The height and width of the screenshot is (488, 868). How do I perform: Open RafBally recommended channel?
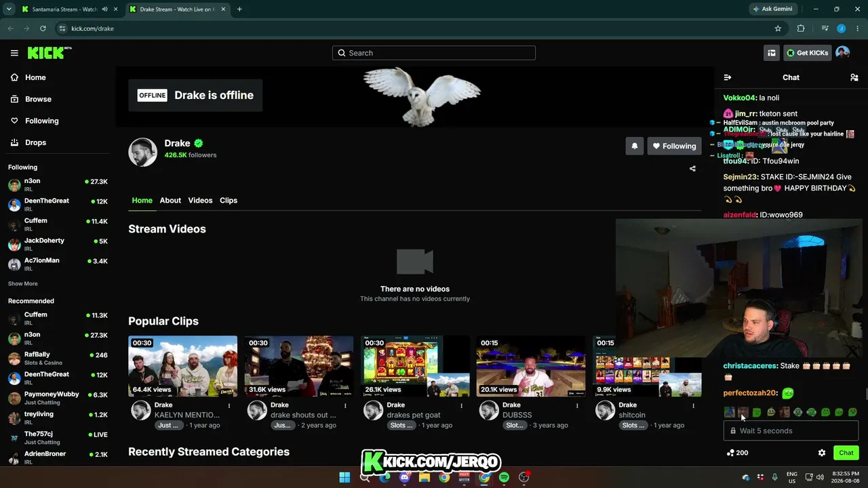pos(58,358)
